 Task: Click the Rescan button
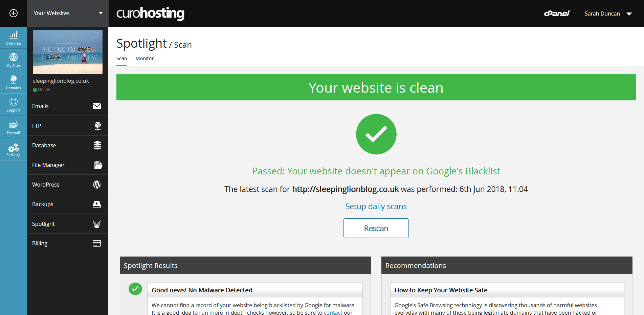click(376, 228)
